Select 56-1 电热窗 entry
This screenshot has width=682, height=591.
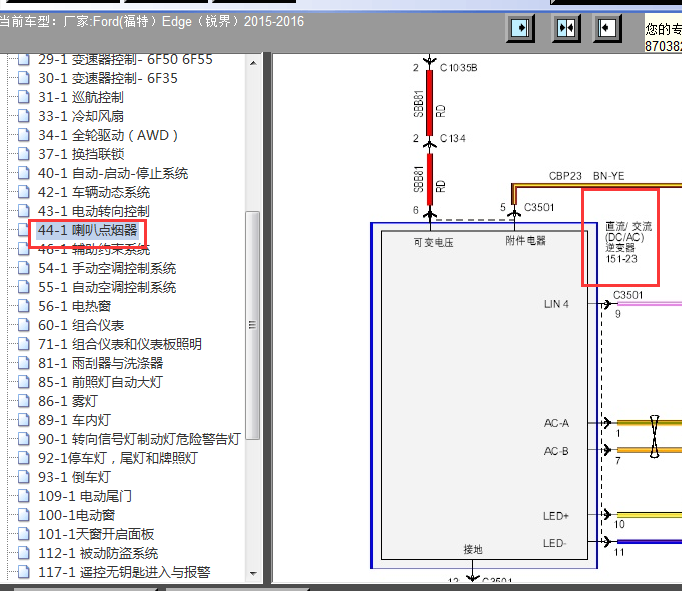pos(74,306)
